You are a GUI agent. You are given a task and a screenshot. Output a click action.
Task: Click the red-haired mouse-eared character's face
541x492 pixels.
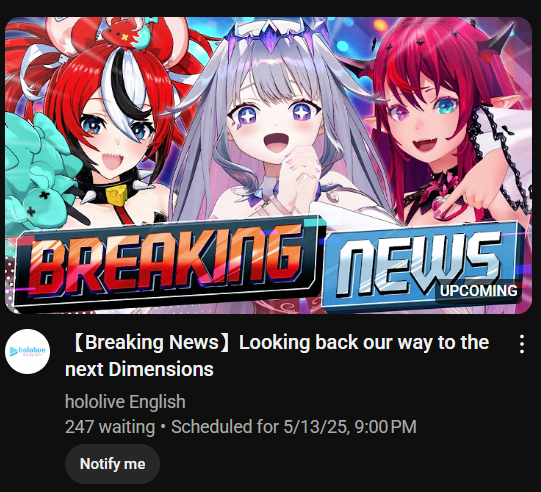pos(116,138)
